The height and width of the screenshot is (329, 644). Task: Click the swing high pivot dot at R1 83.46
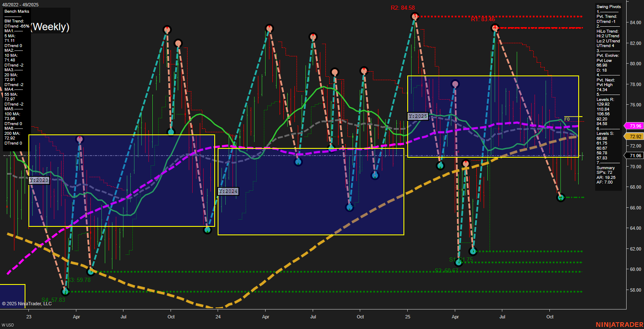click(x=495, y=28)
